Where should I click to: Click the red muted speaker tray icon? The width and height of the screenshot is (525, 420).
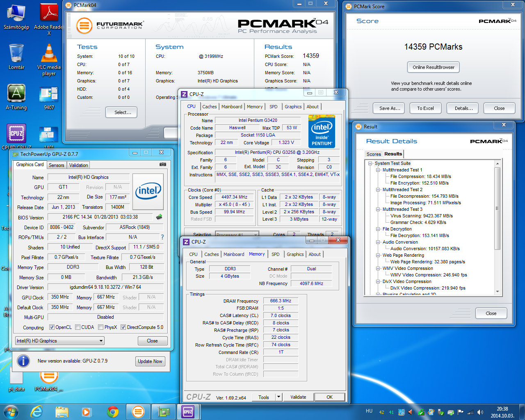(x=411, y=412)
